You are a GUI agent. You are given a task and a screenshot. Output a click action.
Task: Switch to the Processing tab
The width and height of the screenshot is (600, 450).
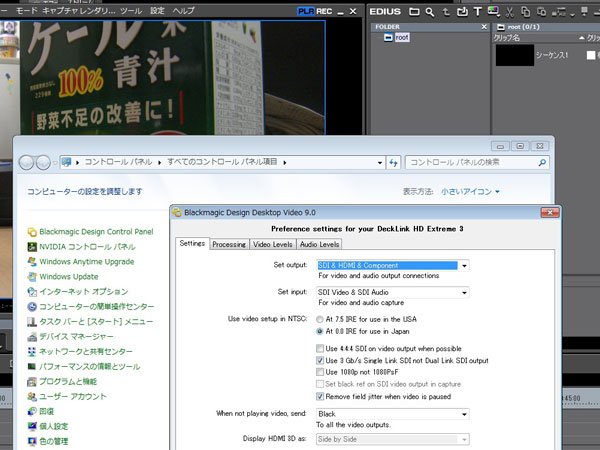(229, 244)
